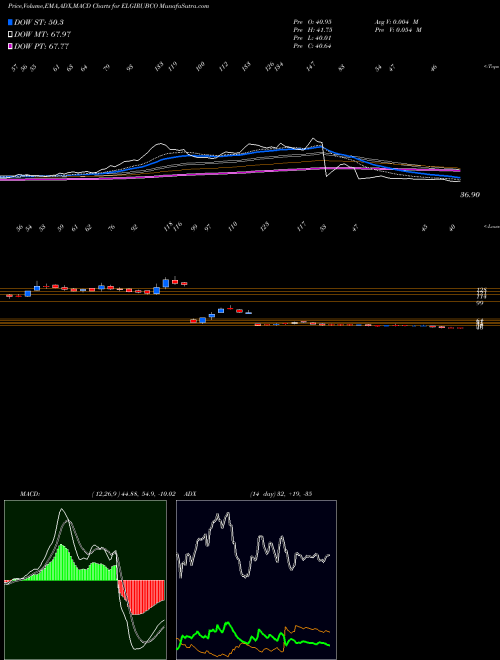
Task: Click inside the ADX indicator chart
Action: pos(256,580)
